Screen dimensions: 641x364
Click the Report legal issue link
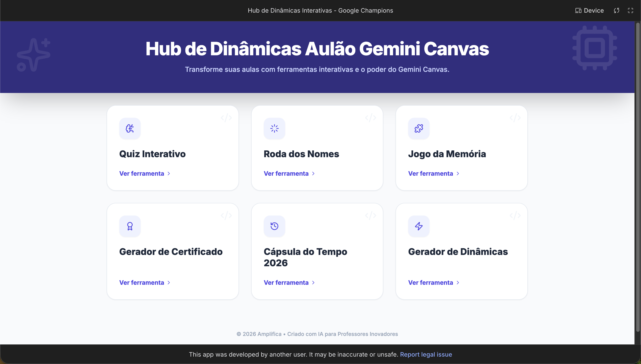click(426, 354)
